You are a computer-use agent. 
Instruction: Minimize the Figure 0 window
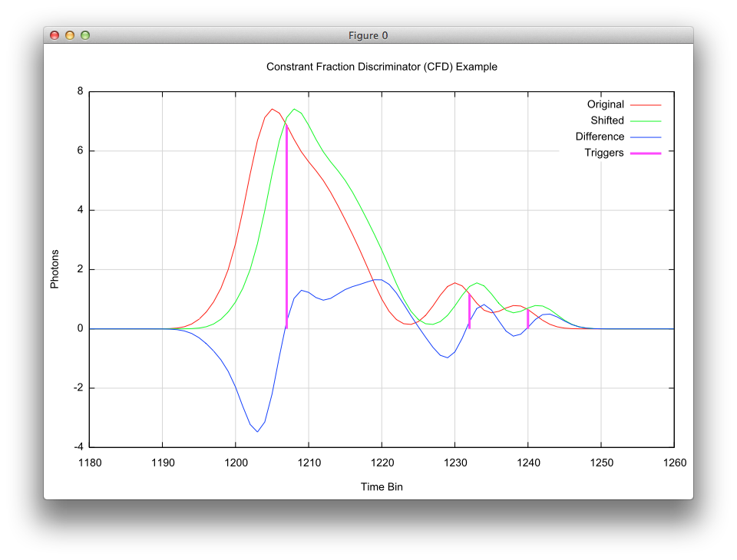coord(70,35)
